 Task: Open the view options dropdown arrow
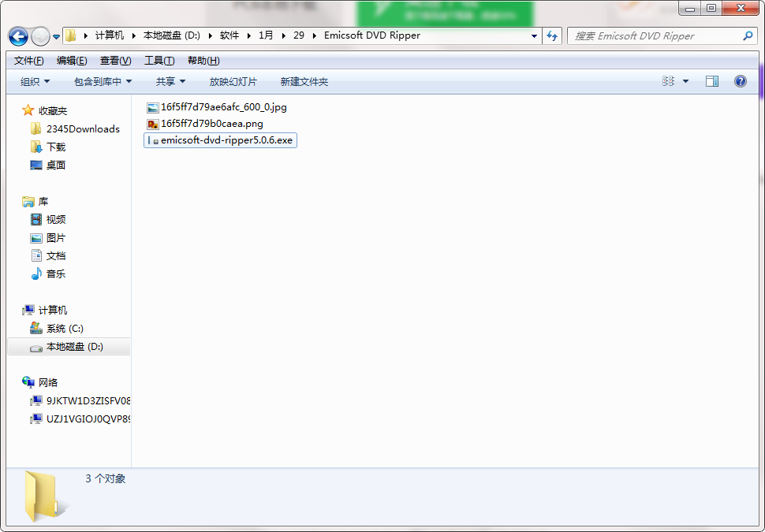685,81
